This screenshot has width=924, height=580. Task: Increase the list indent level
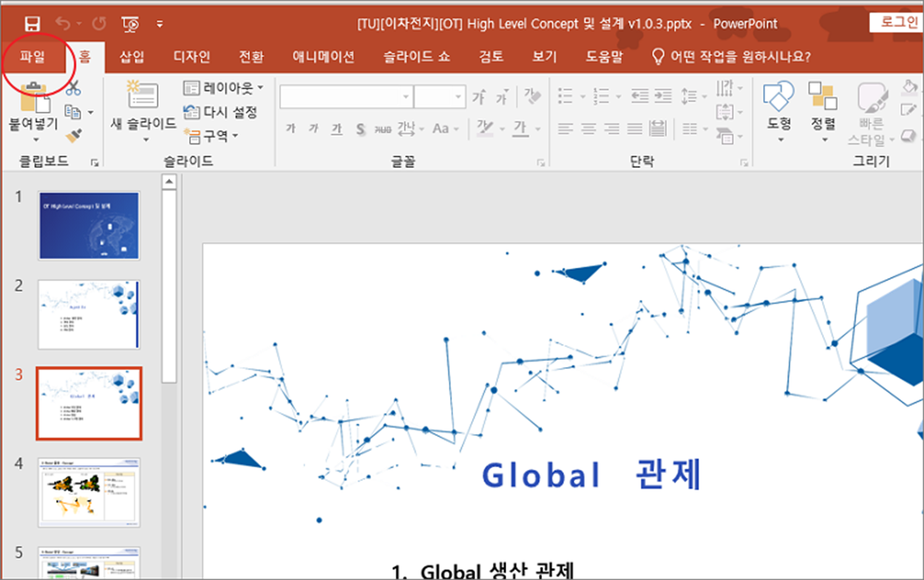(663, 95)
